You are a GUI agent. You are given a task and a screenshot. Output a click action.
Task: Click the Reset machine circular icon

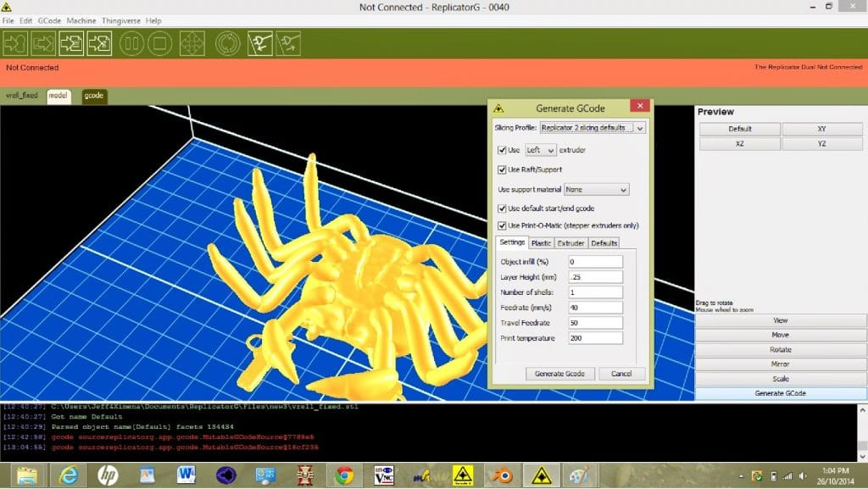227,43
